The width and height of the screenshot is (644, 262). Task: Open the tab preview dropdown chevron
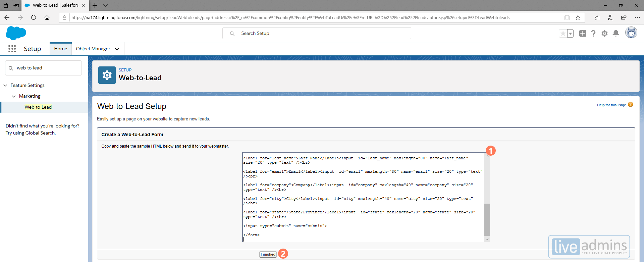coord(105,5)
